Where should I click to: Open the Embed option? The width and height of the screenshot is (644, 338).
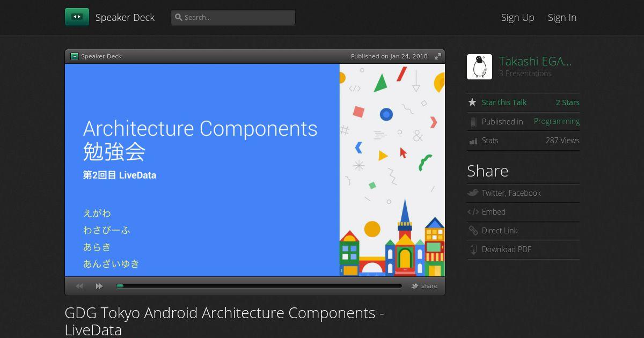point(494,212)
